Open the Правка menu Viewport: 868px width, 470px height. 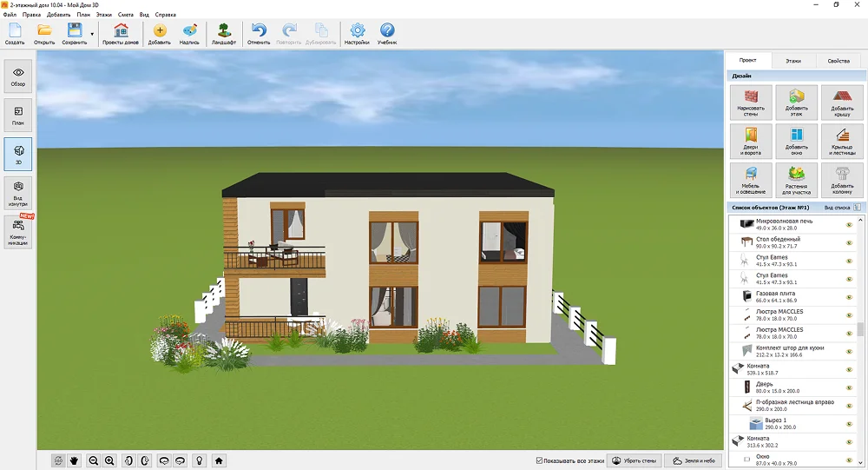click(x=31, y=15)
